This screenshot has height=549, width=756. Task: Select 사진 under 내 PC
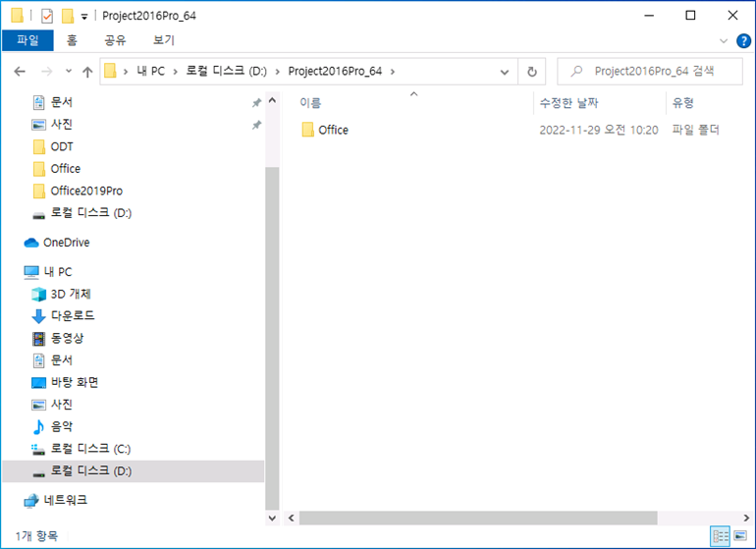(x=62, y=405)
